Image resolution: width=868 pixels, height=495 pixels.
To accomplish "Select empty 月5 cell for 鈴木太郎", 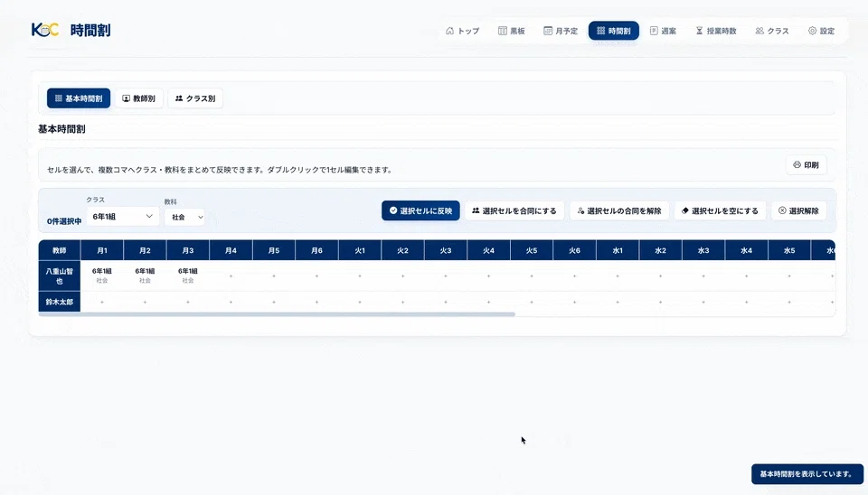I will (x=274, y=302).
